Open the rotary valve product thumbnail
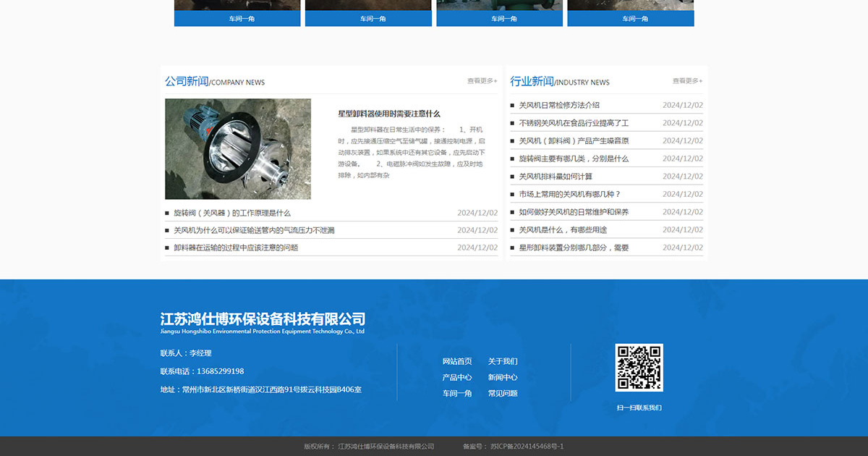This screenshot has width=868, height=456. click(238, 149)
